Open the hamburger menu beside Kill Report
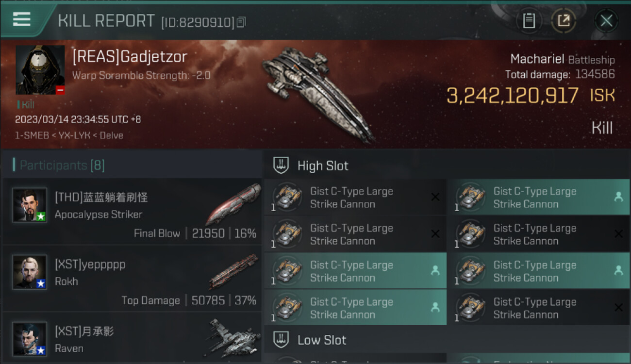The height and width of the screenshot is (364, 631). point(21,20)
